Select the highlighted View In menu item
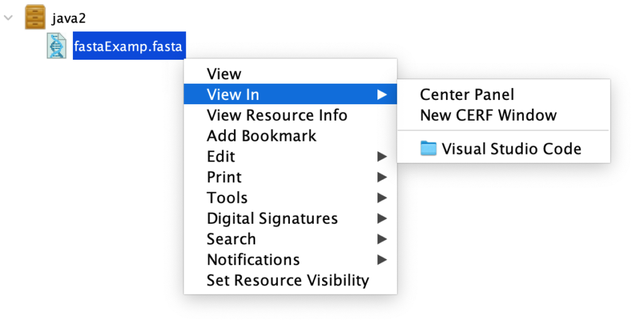The width and height of the screenshot is (644, 328). point(233,95)
